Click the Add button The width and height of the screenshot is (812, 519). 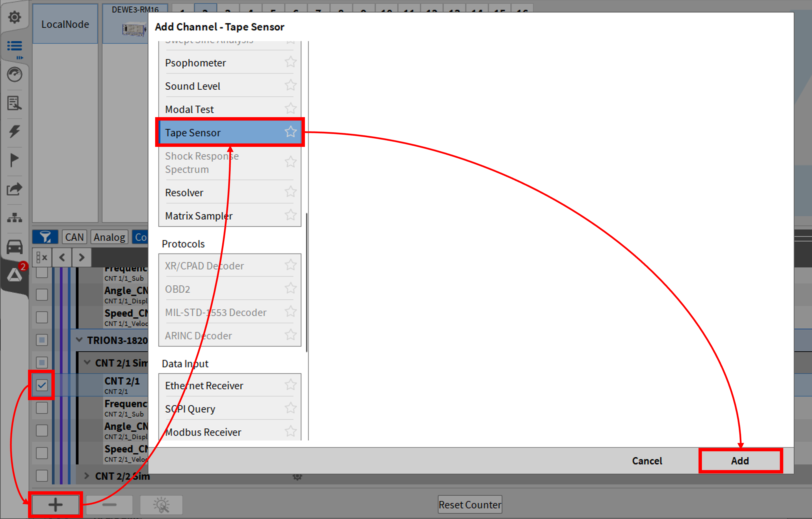740,461
